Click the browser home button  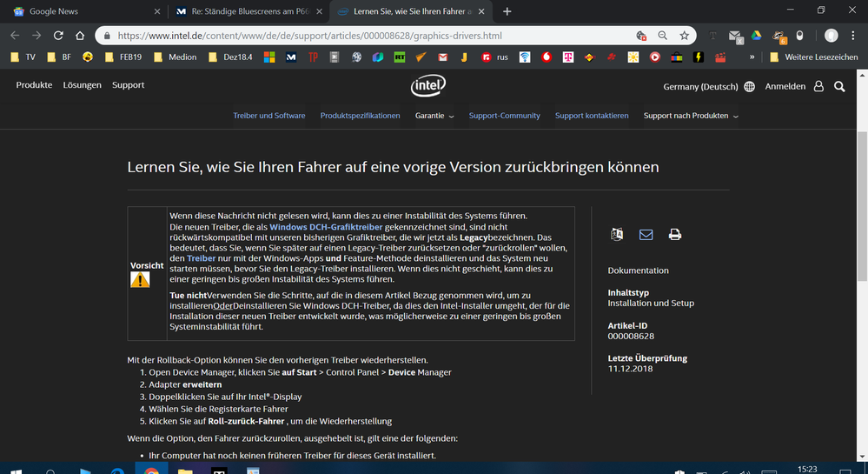(x=80, y=36)
